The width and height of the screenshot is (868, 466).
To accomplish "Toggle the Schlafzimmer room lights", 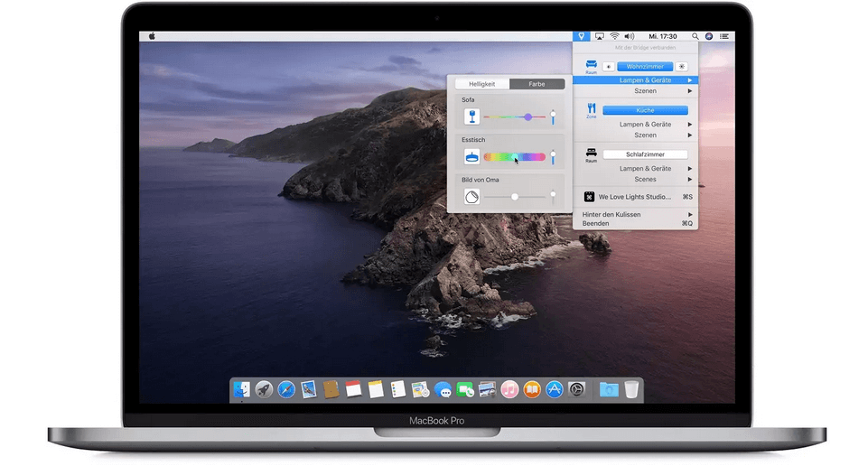I will point(645,154).
